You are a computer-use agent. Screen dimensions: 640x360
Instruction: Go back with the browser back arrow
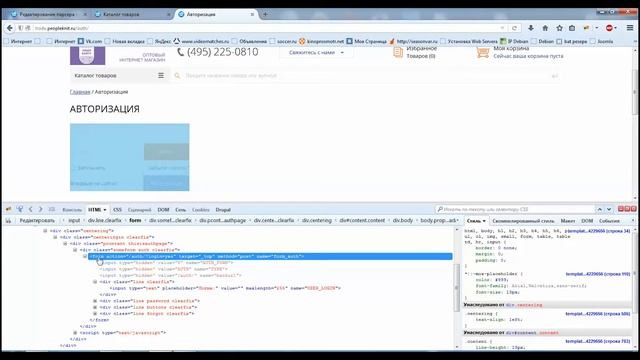(x=10, y=28)
